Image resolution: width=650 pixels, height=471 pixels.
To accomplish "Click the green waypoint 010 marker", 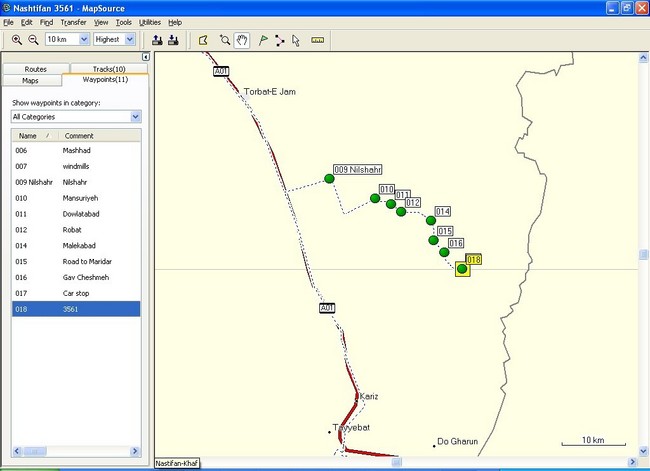I will click(x=375, y=198).
